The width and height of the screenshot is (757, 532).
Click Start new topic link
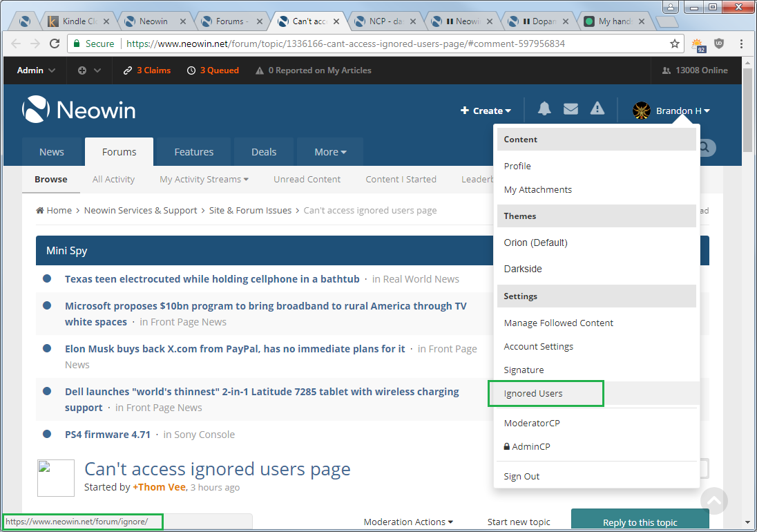click(x=519, y=522)
